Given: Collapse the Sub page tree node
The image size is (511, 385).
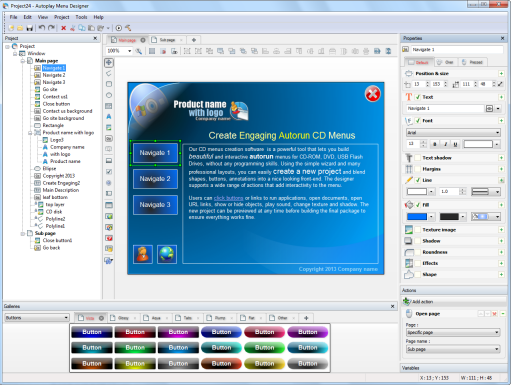Looking at the screenshot, I should (23, 233).
